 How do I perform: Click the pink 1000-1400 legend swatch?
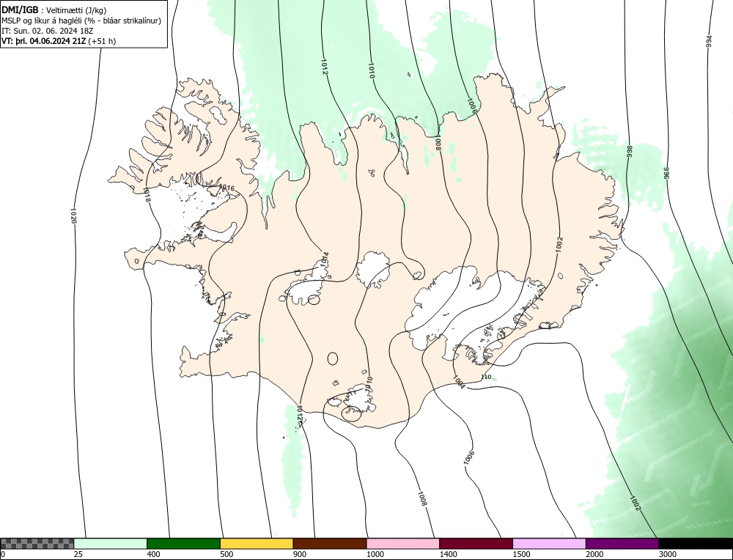click(403, 544)
